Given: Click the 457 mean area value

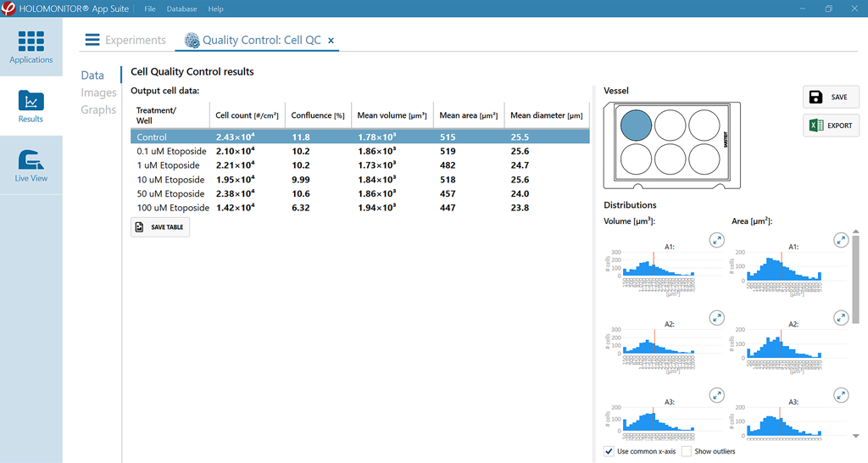Looking at the screenshot, I should click(448, 194).
